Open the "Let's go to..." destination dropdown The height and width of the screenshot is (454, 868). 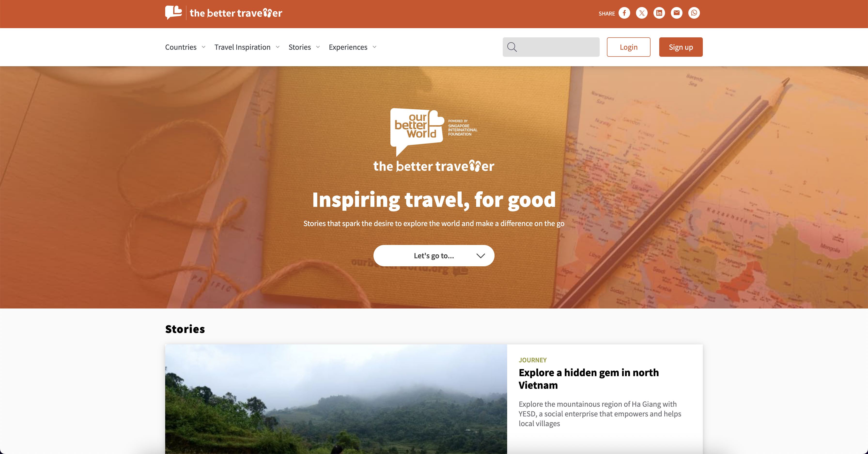(x=434, y=256)
